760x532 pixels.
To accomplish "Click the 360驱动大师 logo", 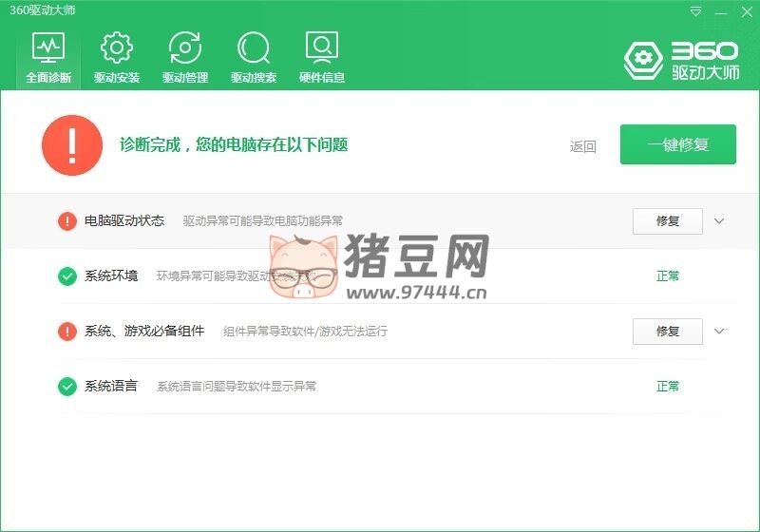I will click(681, 59).
